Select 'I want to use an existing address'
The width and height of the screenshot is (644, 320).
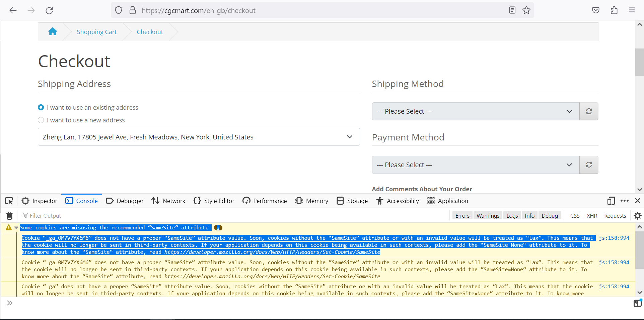[x=41, y=107]
